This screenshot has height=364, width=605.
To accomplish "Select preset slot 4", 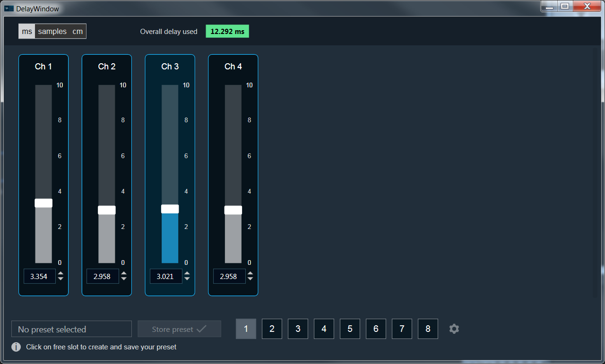I will point(324,329).
